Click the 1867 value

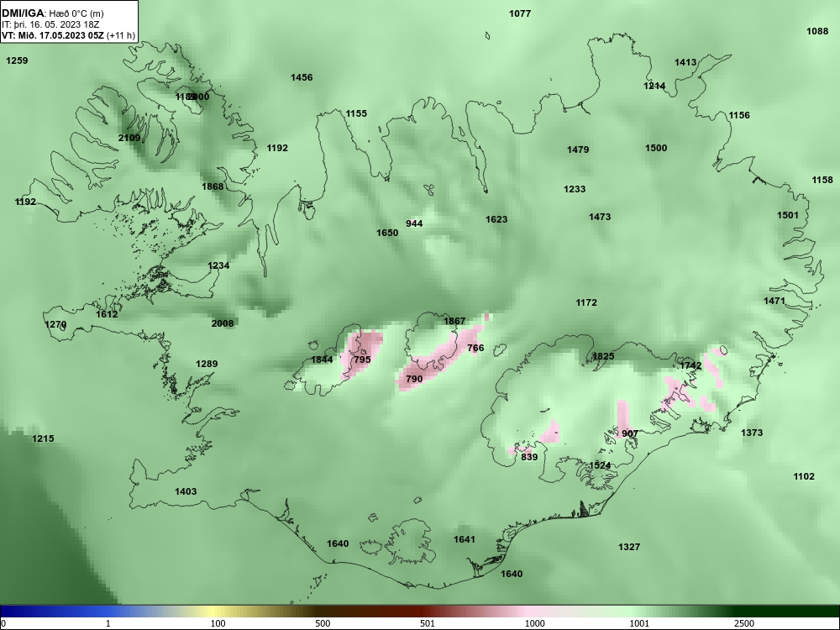[454, 321]
